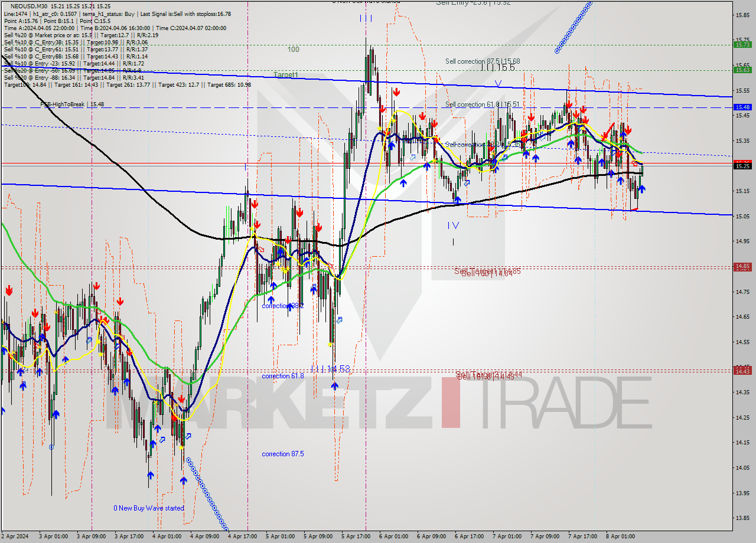Click the FSB-HighToBreak | 15.48 label
The height and width of the screenshot is (543, 756).
tap(72, 104)
